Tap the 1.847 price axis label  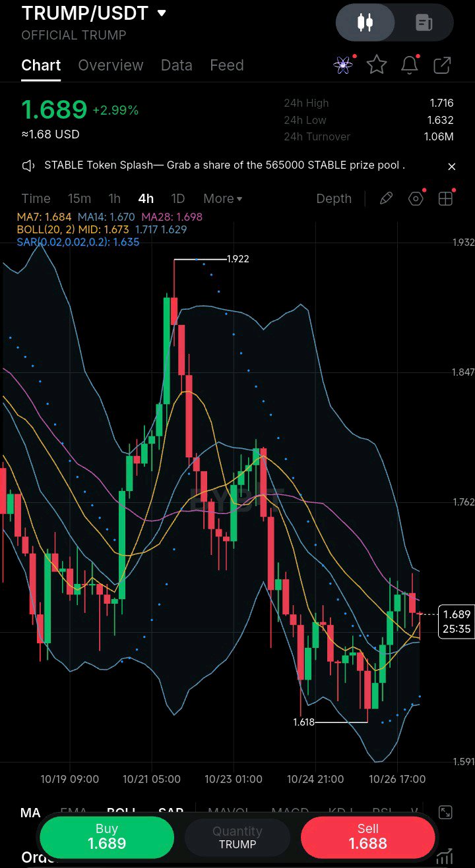point(463,372)
